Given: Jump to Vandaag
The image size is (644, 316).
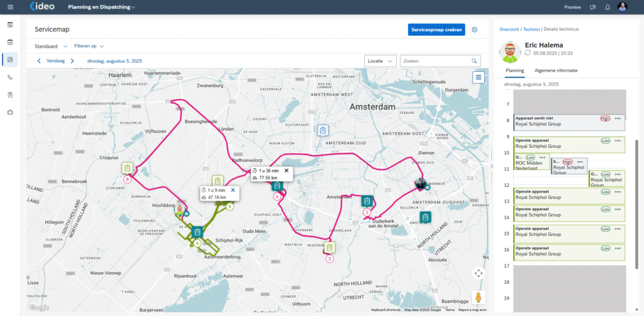Looking at the screenshot, I should (55, 61).
